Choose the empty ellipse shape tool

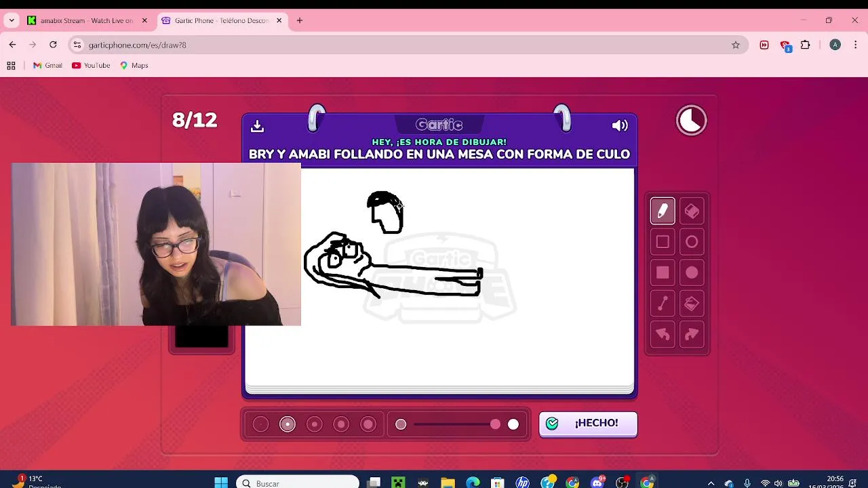(x=692, y=242)
